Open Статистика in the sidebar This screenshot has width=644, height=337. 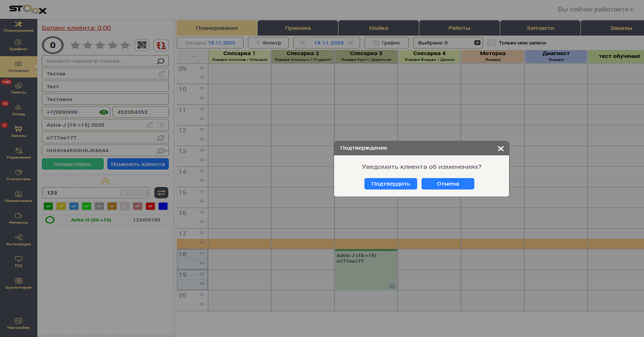click(x=18, y=175)
